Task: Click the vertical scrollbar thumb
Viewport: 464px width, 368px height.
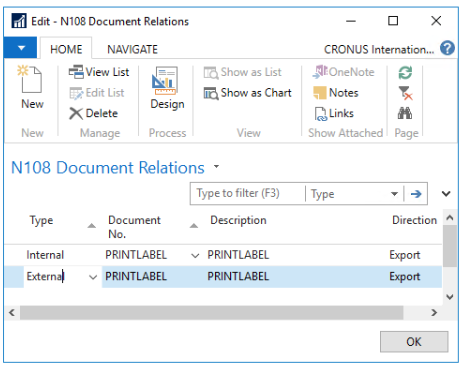Action: 450,246
